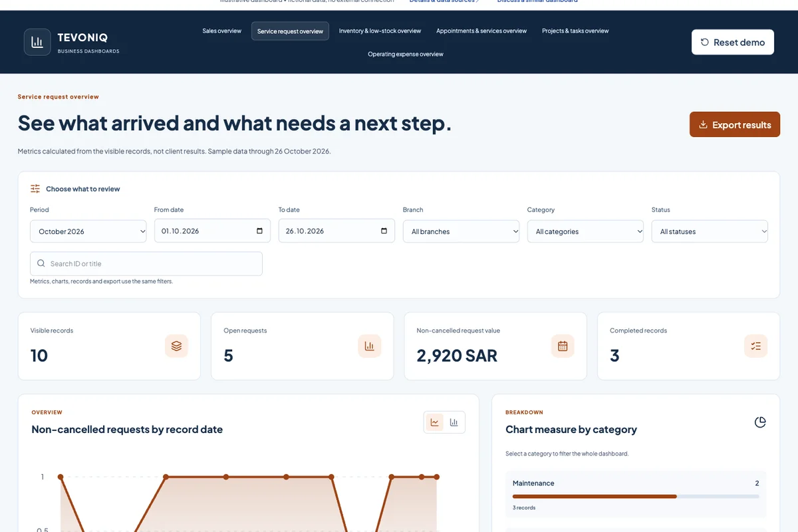
Task: Open the From date calendar picker icon
Action: 259,231
